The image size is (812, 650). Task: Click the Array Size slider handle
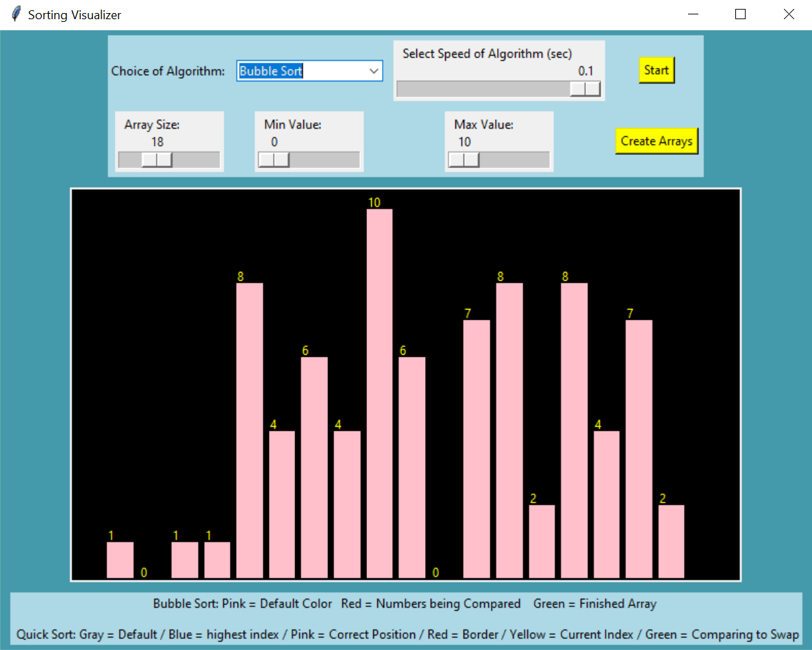coord(157,160)
